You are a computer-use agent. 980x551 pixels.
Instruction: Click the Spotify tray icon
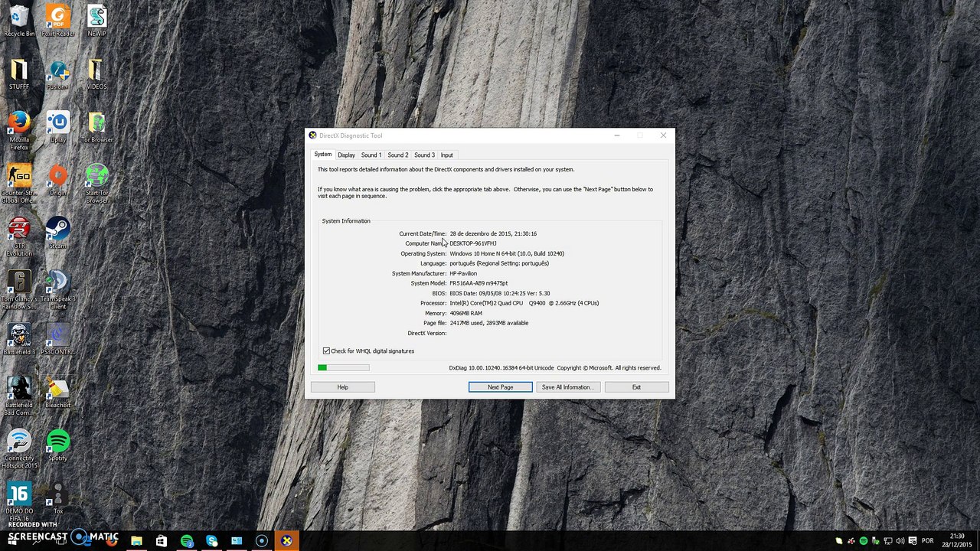864,541
